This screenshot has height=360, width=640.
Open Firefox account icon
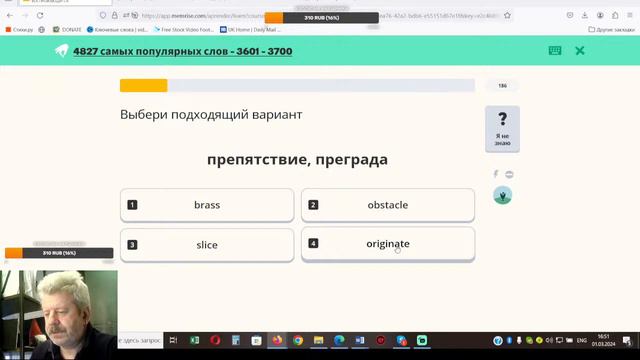point(600,16)
